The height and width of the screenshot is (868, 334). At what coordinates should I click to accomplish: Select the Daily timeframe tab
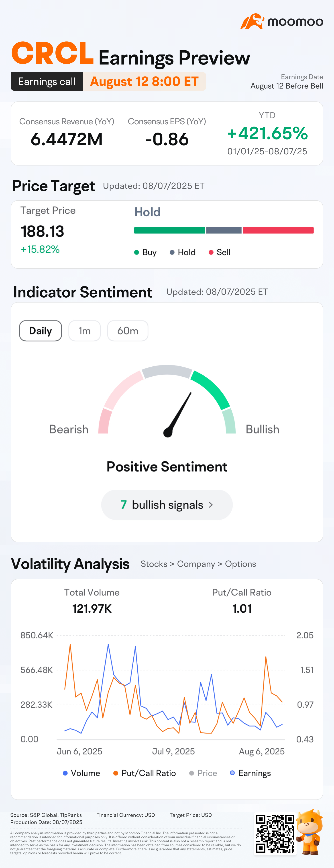(x=41, y=331)
